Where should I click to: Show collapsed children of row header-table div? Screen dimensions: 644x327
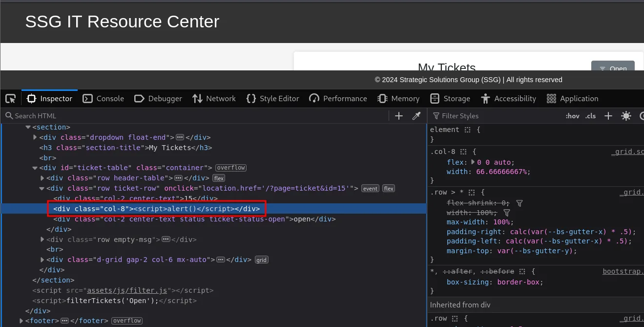click(x=178, y=178)
